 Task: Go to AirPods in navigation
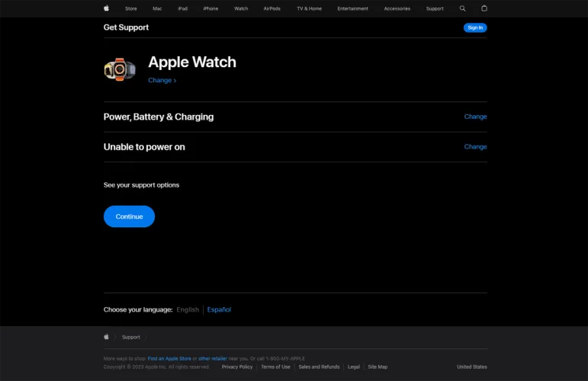point(272,8)
